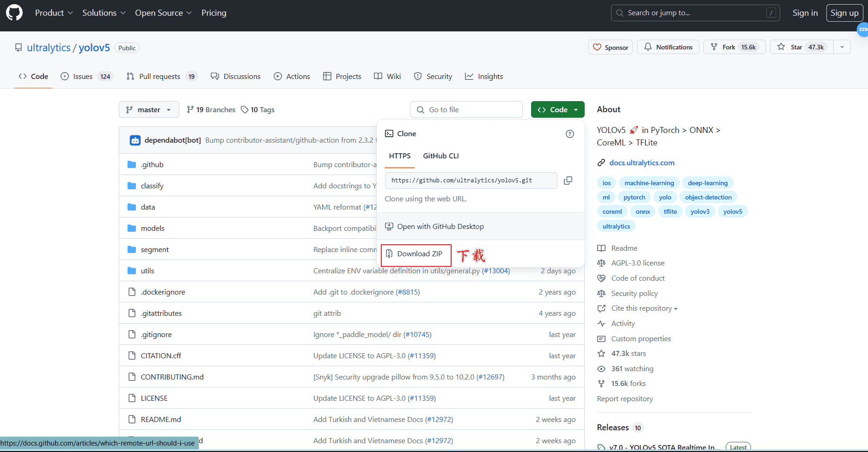Open the Releases section heading
Image resolution: width=868 pixels, height=452 pixels.
point(613,428)
